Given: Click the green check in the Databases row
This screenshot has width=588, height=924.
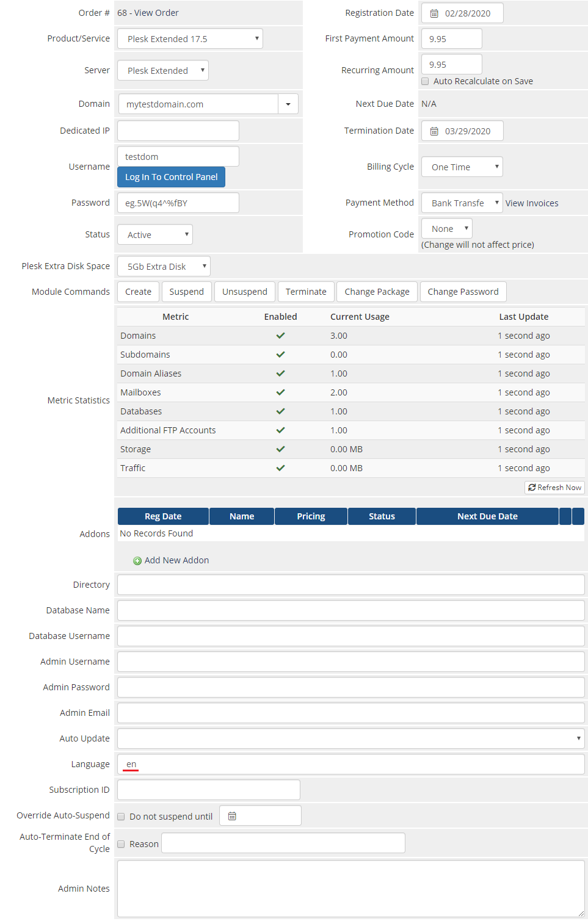Looking at the screenshot, I should (x=281, y=411).
